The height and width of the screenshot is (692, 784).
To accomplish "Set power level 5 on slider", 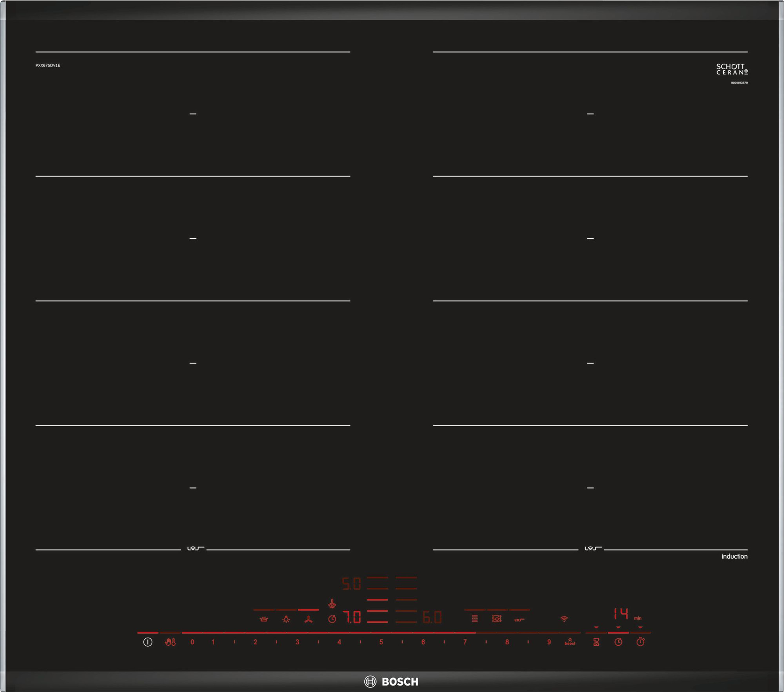I will pos(381,642).
